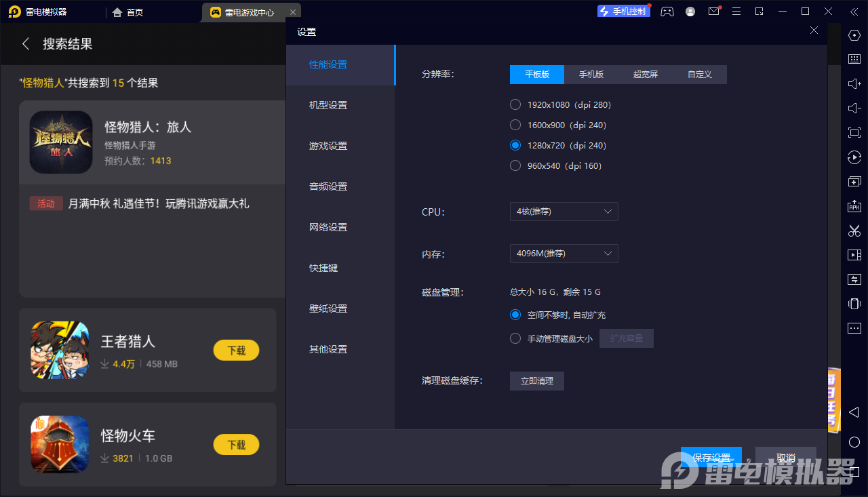Open 壁纸设置 settings section
This screenshot has width=868, height=497.
[x=340, y=309]
